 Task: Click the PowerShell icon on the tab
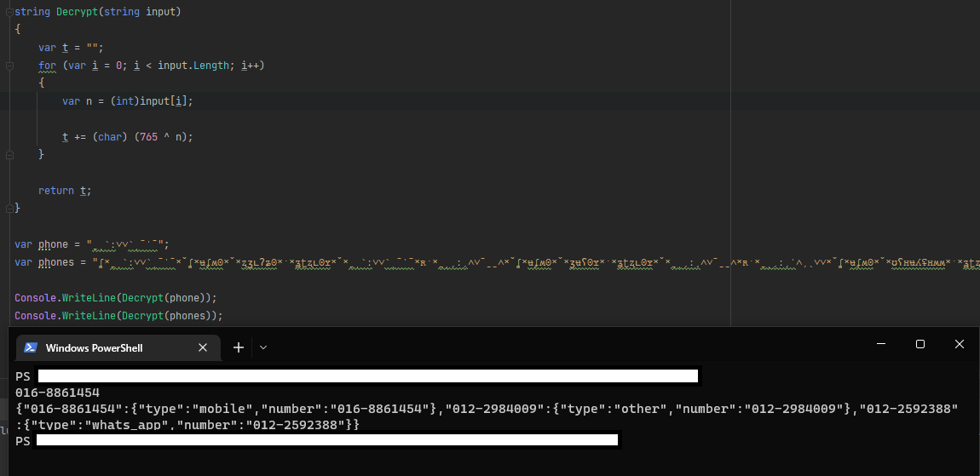pyautogui.click(x=30, y=347)
